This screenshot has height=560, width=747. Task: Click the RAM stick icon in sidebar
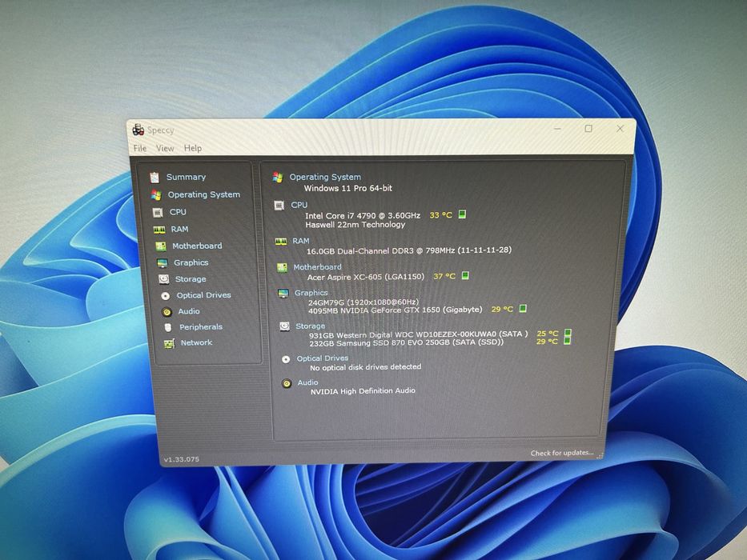click(x=159, y=230)
